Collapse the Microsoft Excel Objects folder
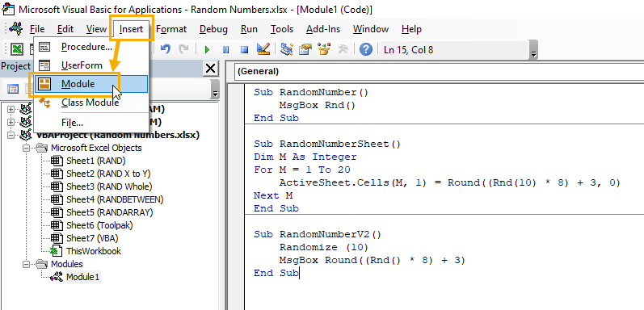The height and width of the screenshot is (310, 644). (27, 148)
